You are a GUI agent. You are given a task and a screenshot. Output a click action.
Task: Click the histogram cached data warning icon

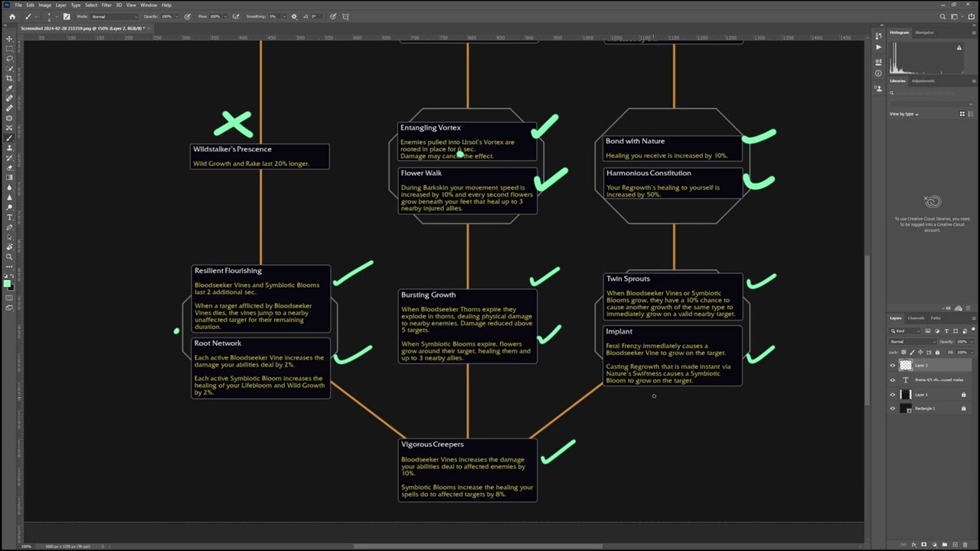[x=959, y=48]
